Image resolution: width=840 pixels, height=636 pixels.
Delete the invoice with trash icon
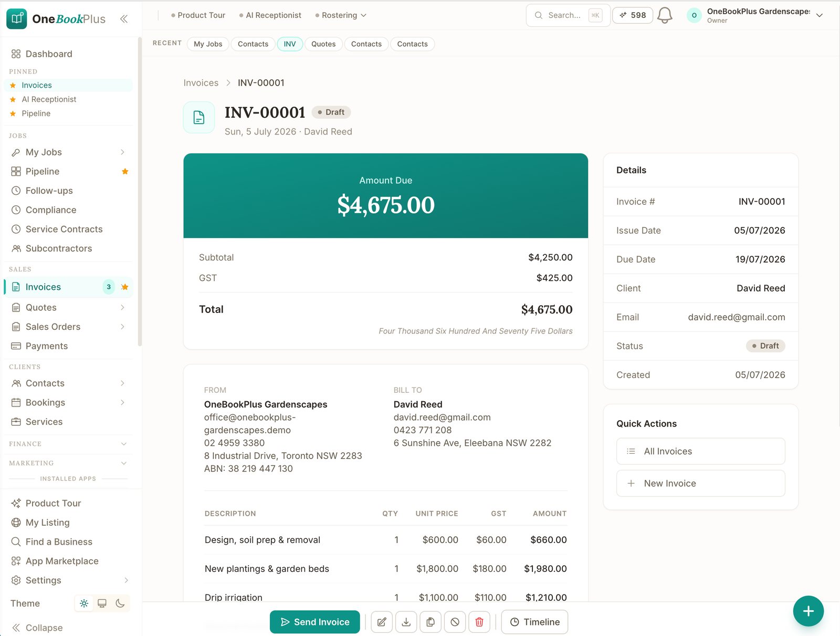pos(479,622)
